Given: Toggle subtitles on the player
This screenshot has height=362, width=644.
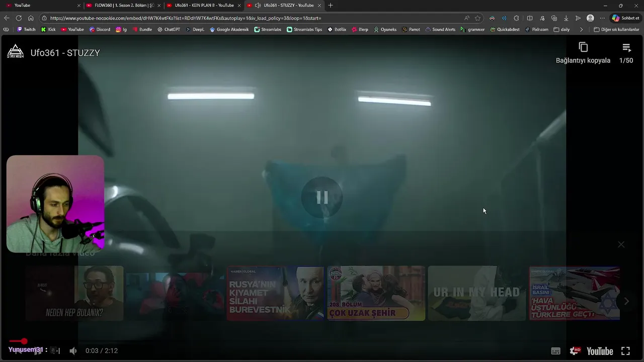Looking at the screenshot, I should [556, 351].
